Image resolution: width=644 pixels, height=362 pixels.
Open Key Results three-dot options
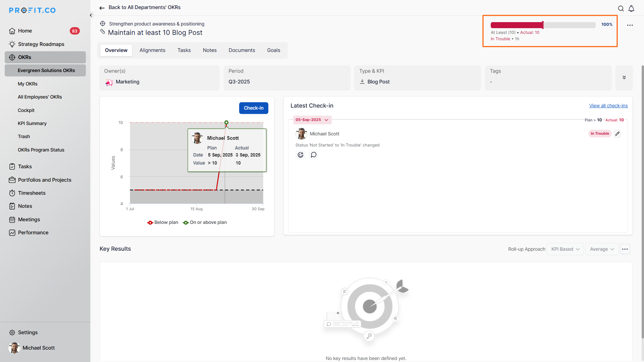point(625,249)
